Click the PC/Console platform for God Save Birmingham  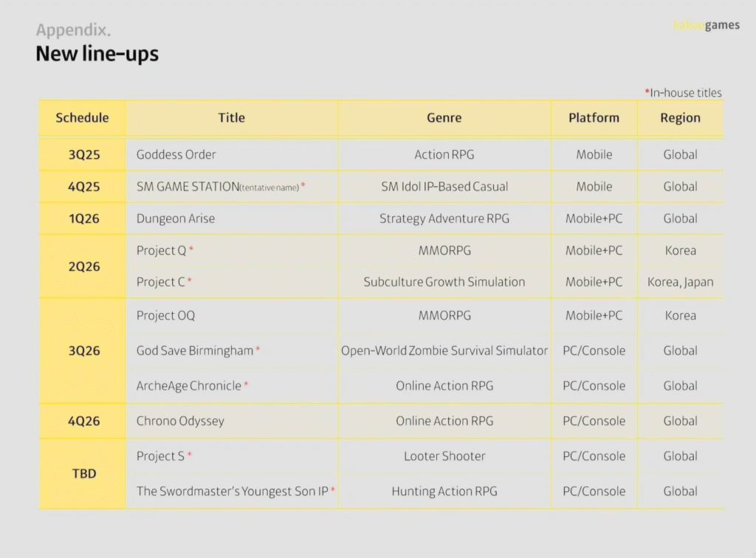[x=594, y=351]
